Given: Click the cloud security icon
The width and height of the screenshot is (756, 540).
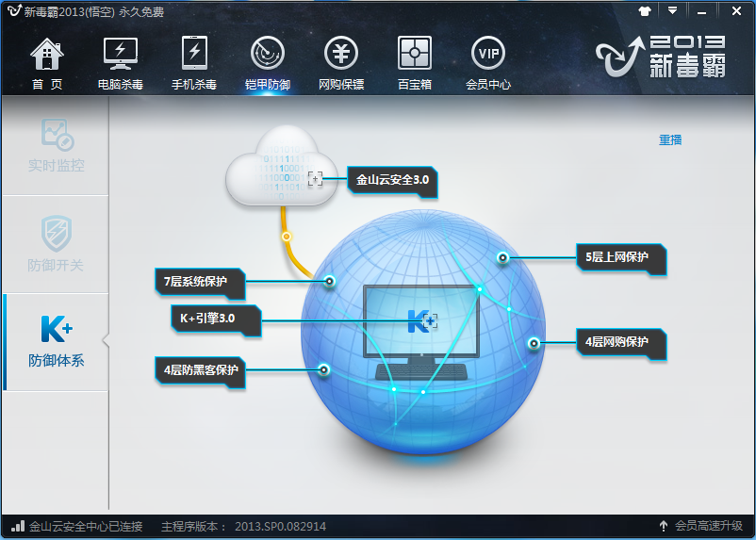Looking at the screenshot, I should pos(282,167).
